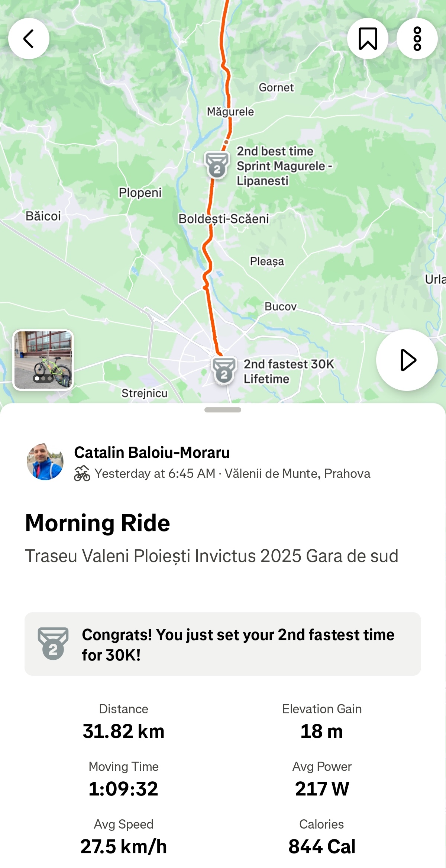
Task: Tap the Distance 31.82 km stat
Action: pos(123,722)
